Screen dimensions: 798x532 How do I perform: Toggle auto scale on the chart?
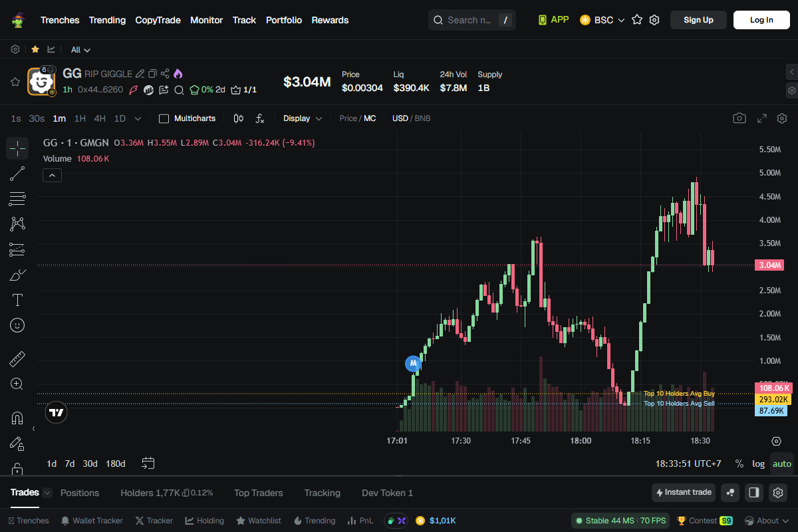coord(782,464)
